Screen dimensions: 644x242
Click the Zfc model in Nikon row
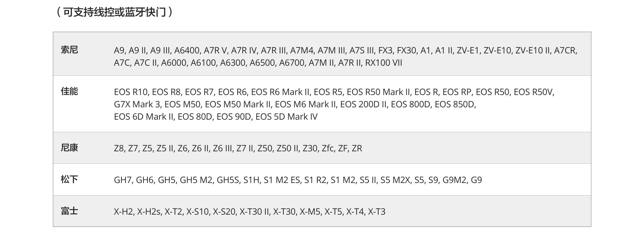(x=328, y=148)
